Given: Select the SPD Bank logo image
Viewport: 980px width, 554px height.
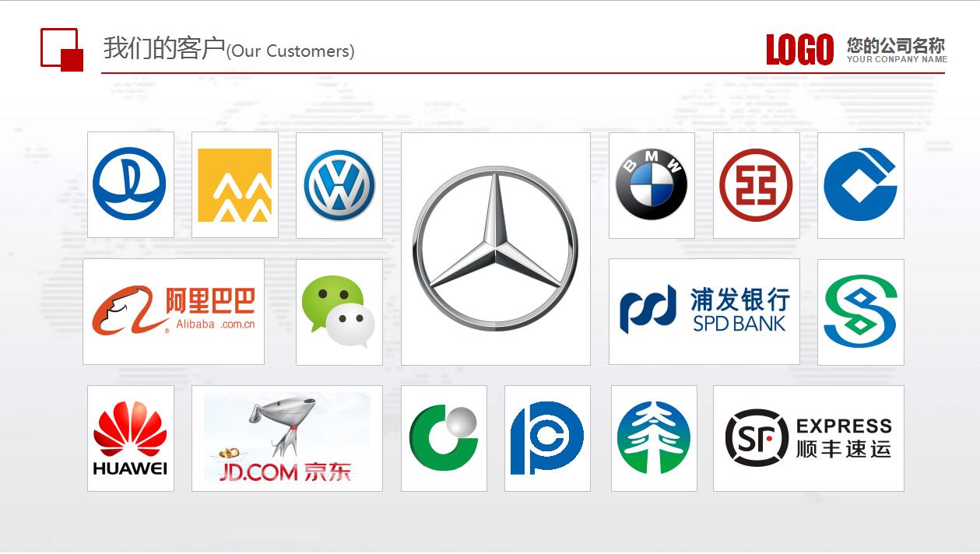Looking at the screenshot, I should 704,311.
